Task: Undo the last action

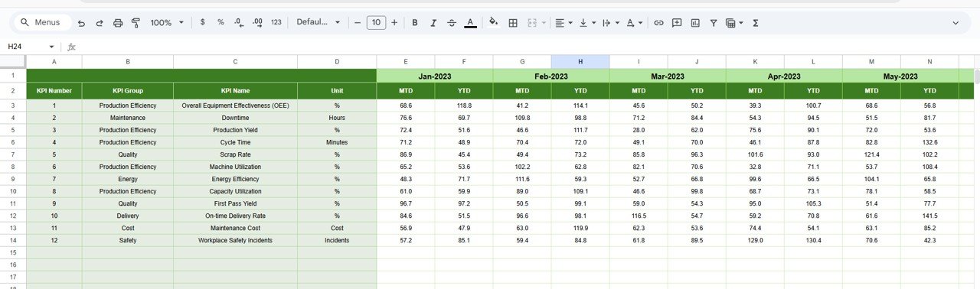Action: tap(82, 23)
